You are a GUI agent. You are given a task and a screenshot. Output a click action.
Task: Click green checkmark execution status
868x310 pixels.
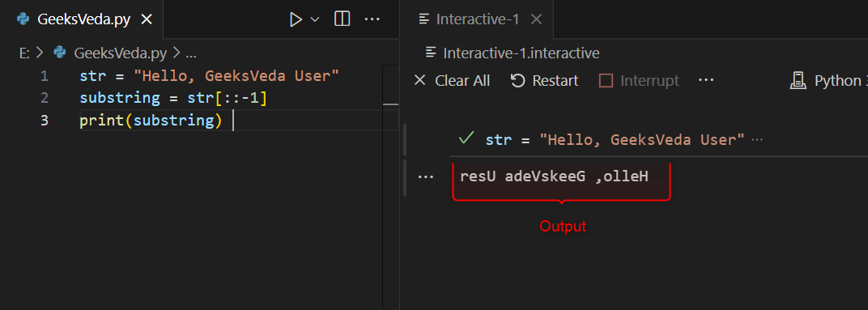click(466, 138)
